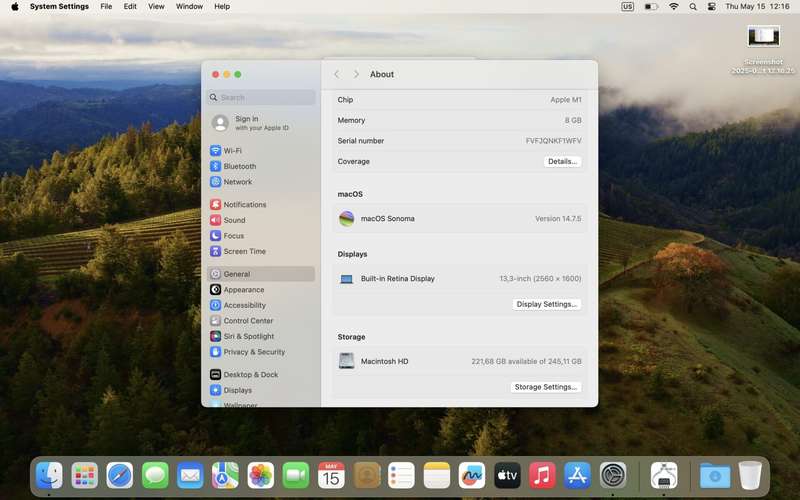
Task: Click the macOS Sonoma icon
Action: click(346, 218)
